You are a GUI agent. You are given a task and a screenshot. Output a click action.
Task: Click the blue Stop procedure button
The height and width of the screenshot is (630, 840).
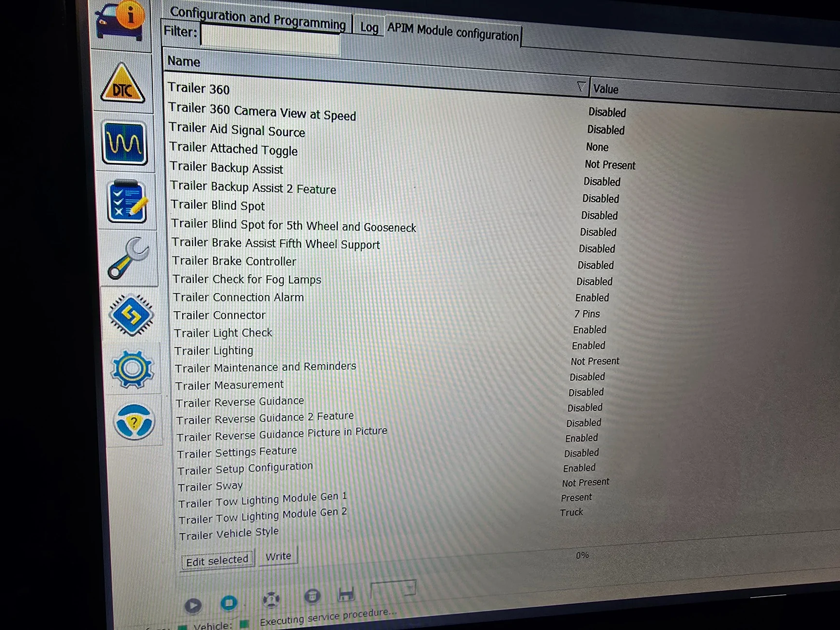(229, 602)
